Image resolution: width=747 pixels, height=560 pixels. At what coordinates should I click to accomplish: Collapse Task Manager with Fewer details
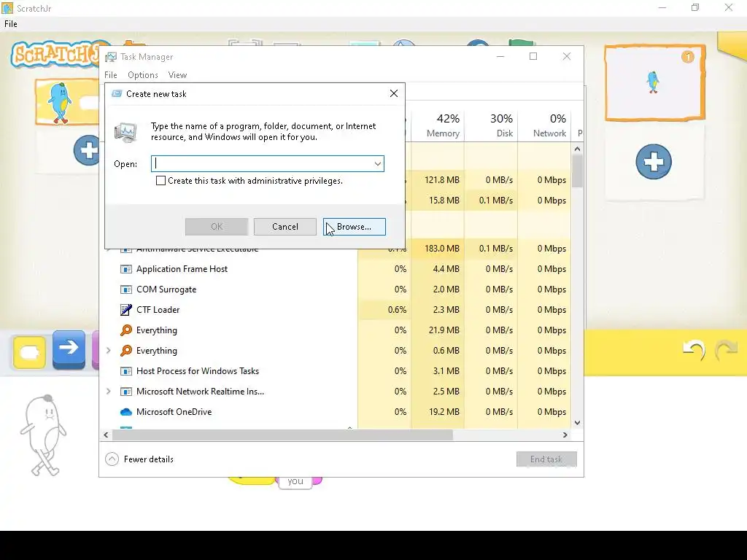point(139,459)
